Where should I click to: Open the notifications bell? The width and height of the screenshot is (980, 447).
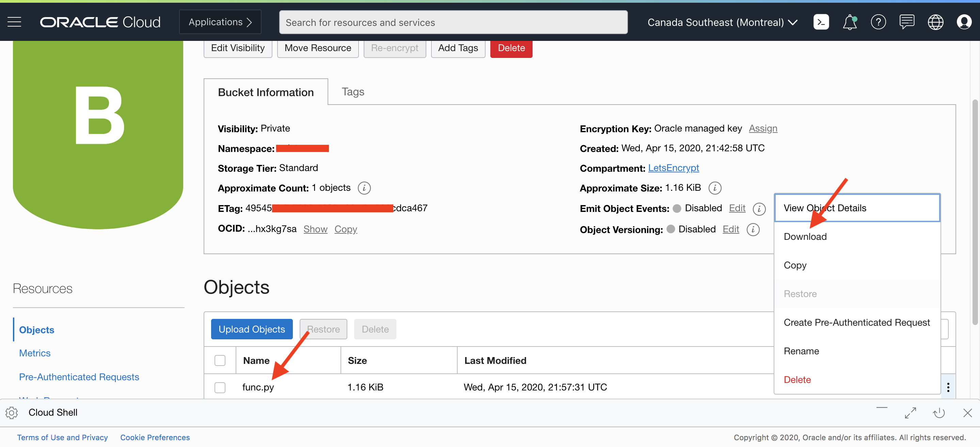click(x=849, y=22)
